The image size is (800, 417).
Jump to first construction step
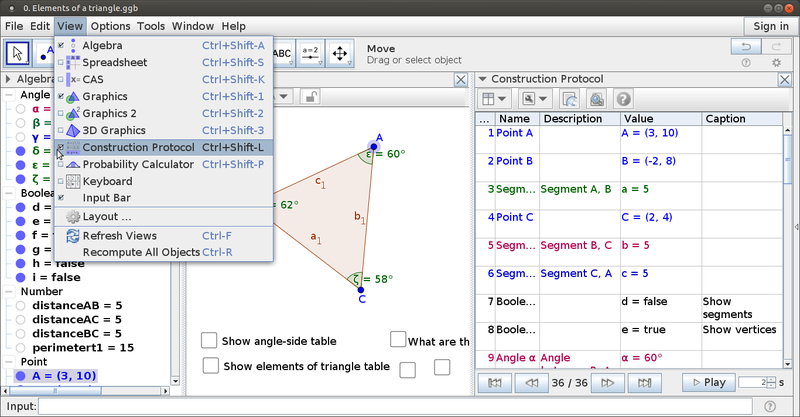[x=494, y=382]
